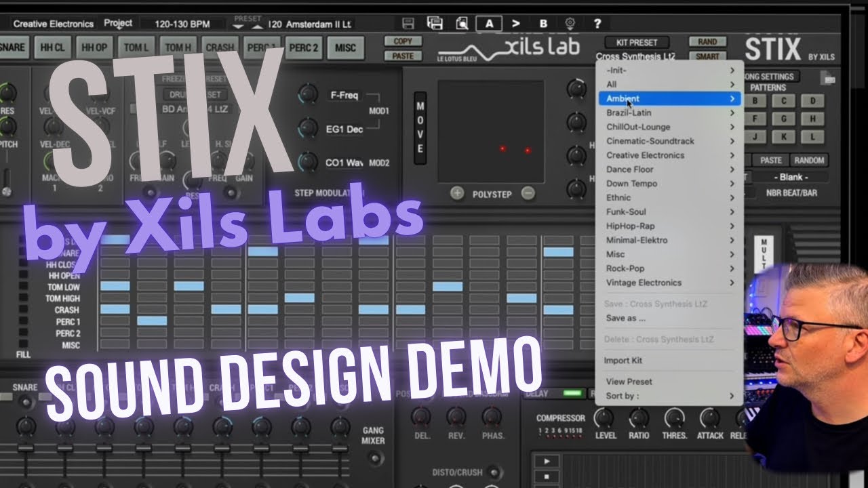
Task: Copy A to B with arrow
Action: coord(516,23)
